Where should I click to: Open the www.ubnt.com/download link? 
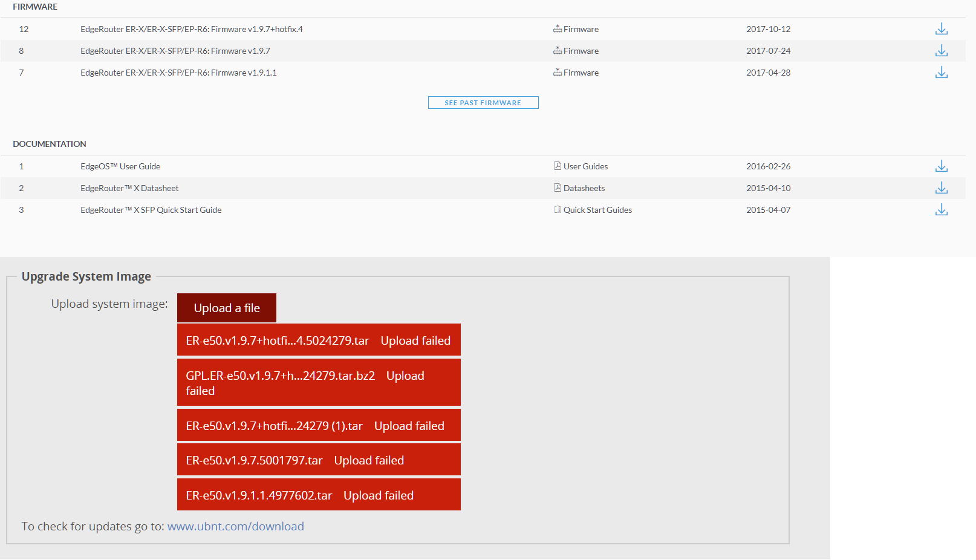[x=235, y=526]
